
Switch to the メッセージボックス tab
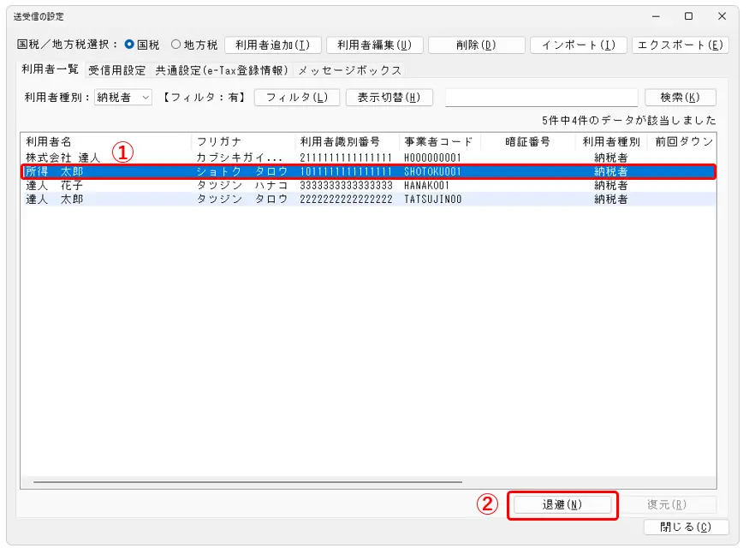(x=349, y=70)
